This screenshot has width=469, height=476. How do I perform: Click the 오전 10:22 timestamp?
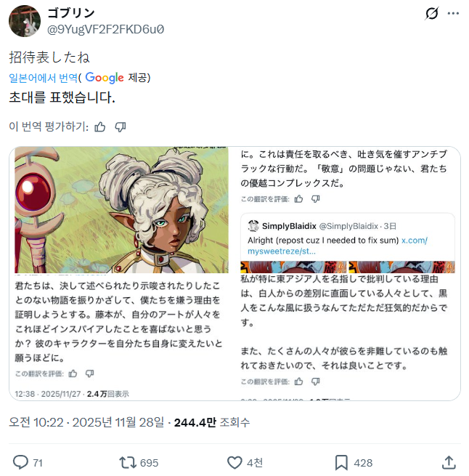coord(36,422)
